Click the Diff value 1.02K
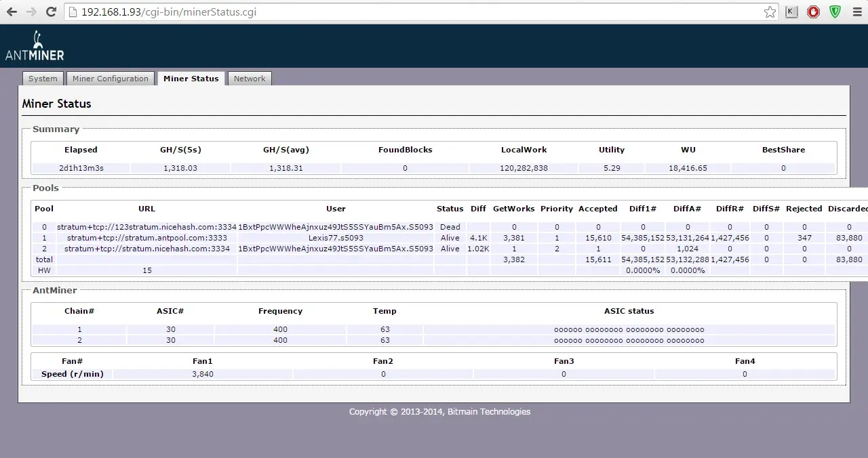Image resolution: width=868 pixels, height=458 pixels. pos(478,249)
